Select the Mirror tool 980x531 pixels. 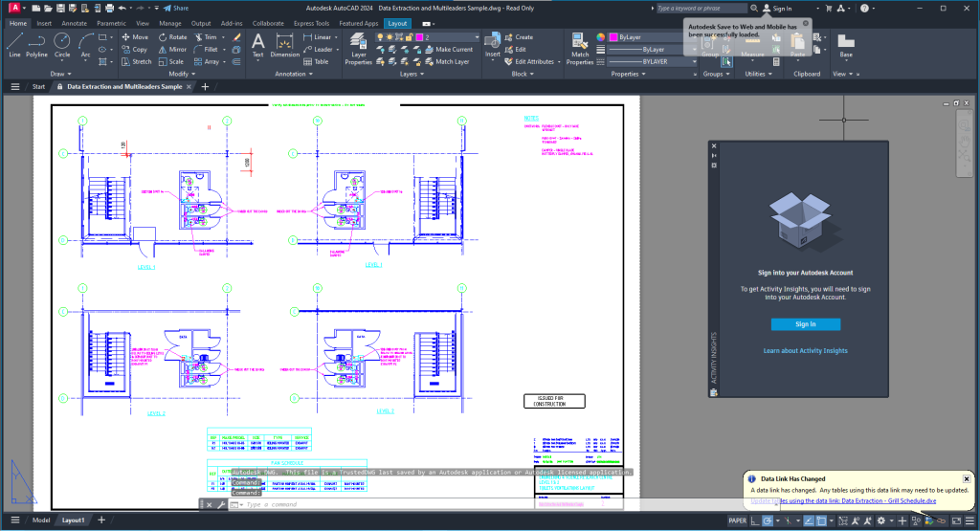(x=172, y=50)
